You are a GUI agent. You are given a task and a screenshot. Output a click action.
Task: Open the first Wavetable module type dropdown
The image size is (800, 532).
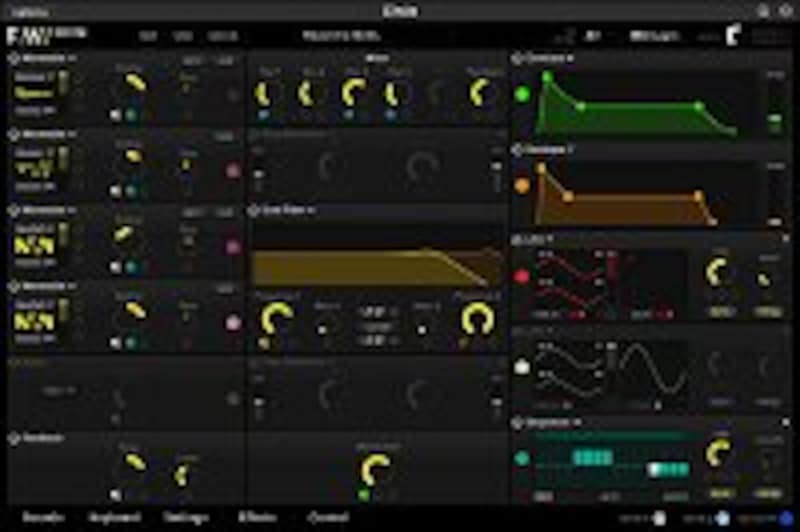coord(49,59)
